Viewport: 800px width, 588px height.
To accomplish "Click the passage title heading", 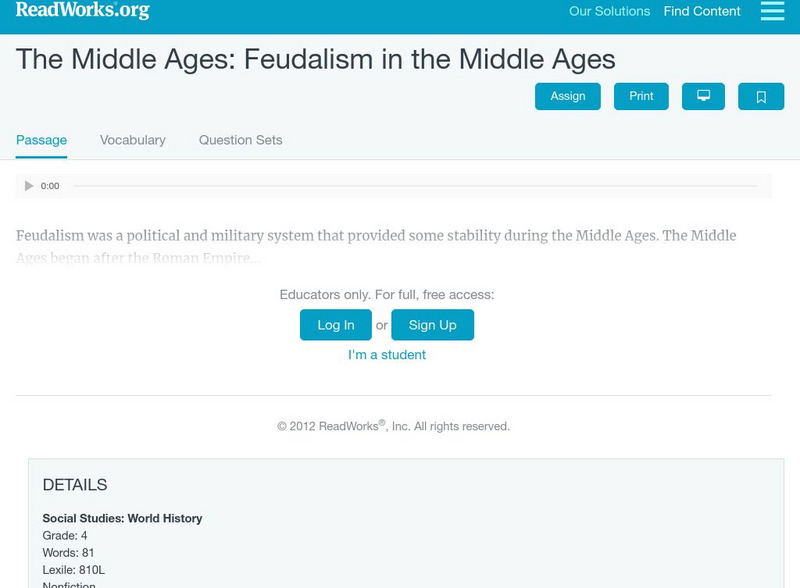I will (x=316, y=59).
